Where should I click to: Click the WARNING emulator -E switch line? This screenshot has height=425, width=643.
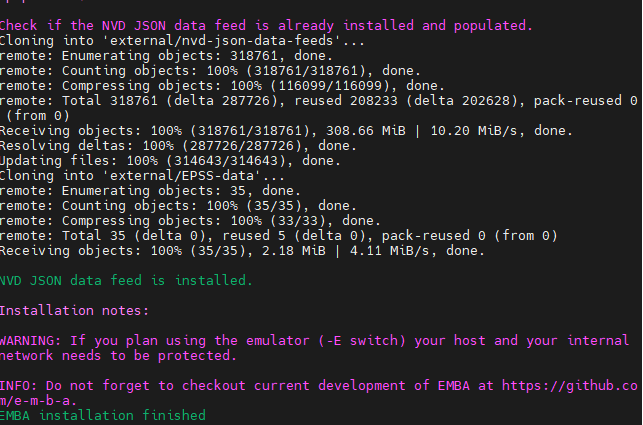tap(314, 341)
